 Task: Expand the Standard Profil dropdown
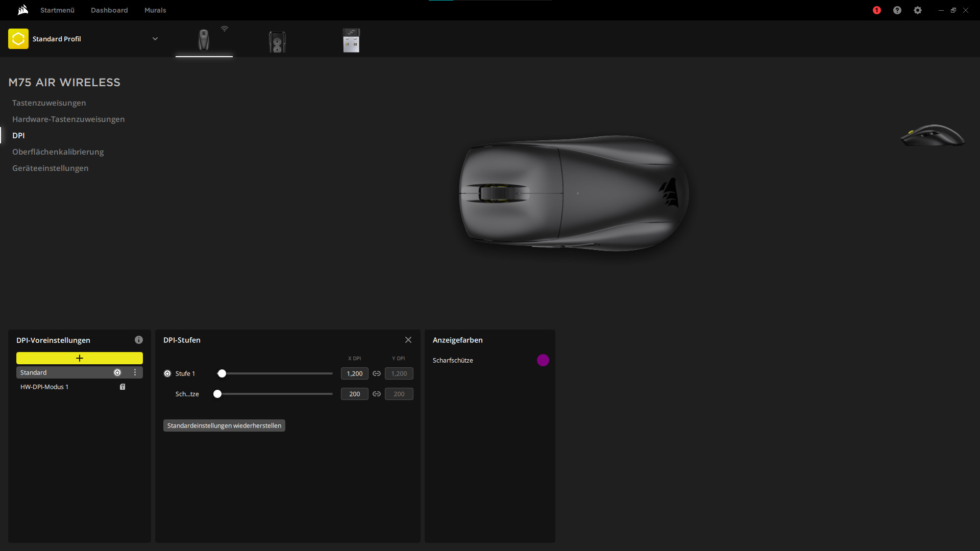(155, 39)
